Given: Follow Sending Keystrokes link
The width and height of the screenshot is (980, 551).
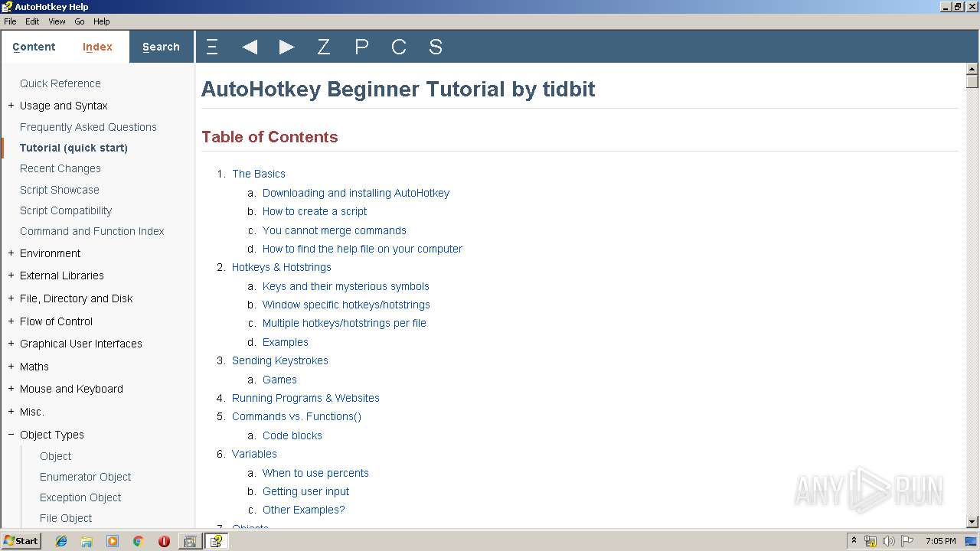Looking at the screenshot, I should click(x=280, y=360).
